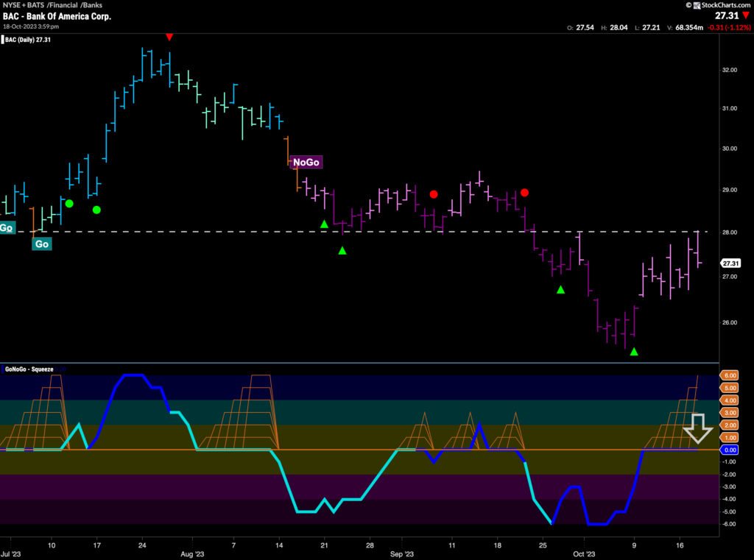This screenshot has height=560, width=754.
Task: Click the BAC (Daily) 27.31 chart label
Action: pyautogui.click(x=29, y=40)
